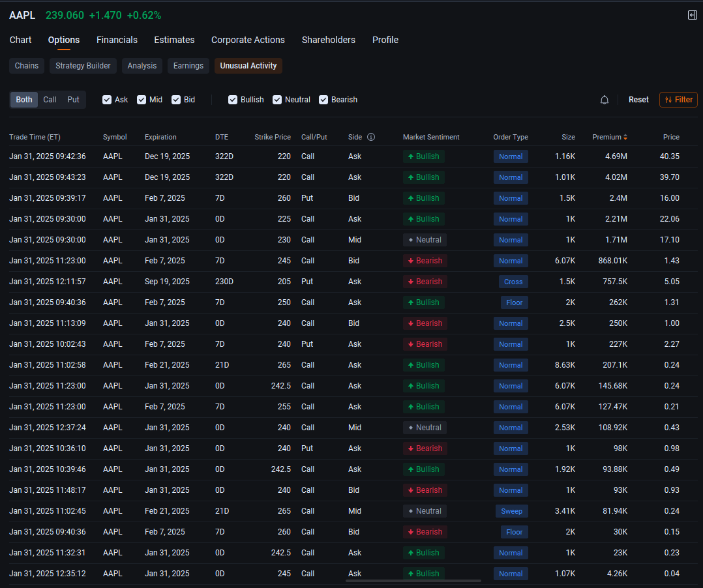Screen dimensions: 703x588
Task: Show info tooltip next to Side column
Action: coord(371,137)
